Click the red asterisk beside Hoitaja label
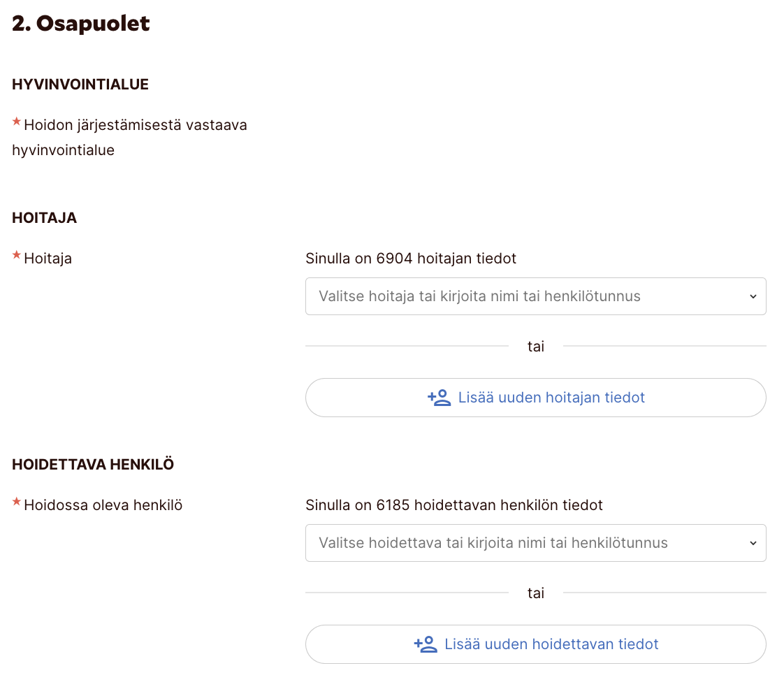Image resolution: width=784 pixels, height=682 pixels. tap(17, 256)
